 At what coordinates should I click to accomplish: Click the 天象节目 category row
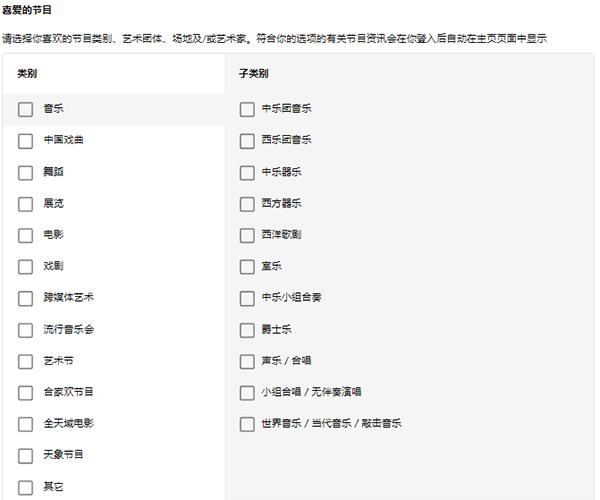click(x=63, y=455)
